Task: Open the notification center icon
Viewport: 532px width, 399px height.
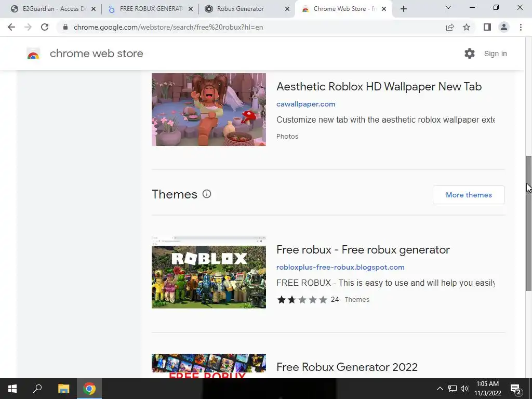Action: (516, 389)
